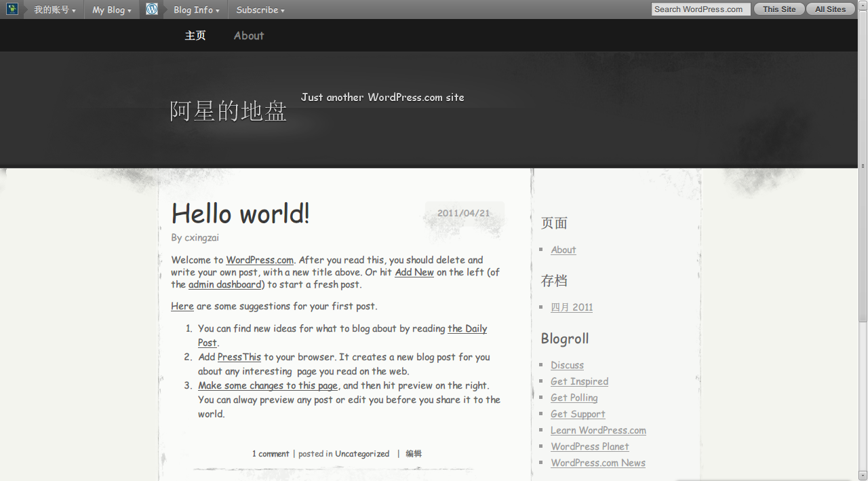Open the 我的账号 dropdown menu
Viewport: 868px width, 481px height.
(54, 9)
